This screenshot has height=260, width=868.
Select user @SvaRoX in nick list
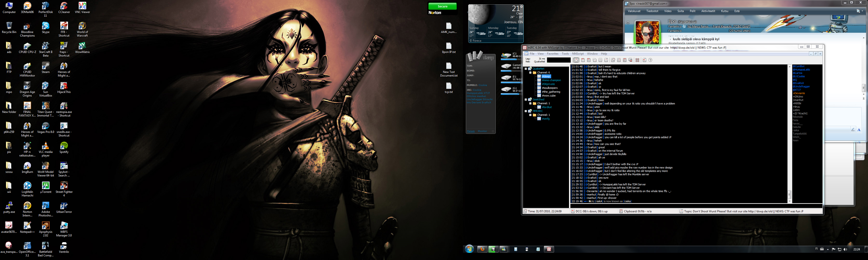pyautogui.click(x=798, y=83)
